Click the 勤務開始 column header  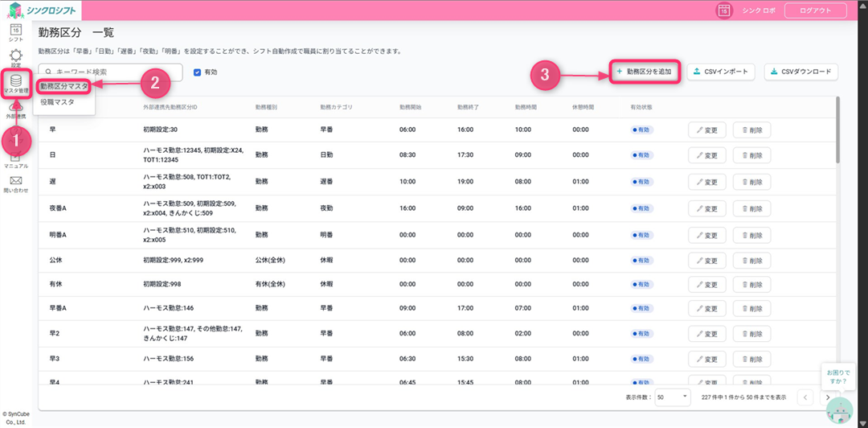click(x=411, y=106)
